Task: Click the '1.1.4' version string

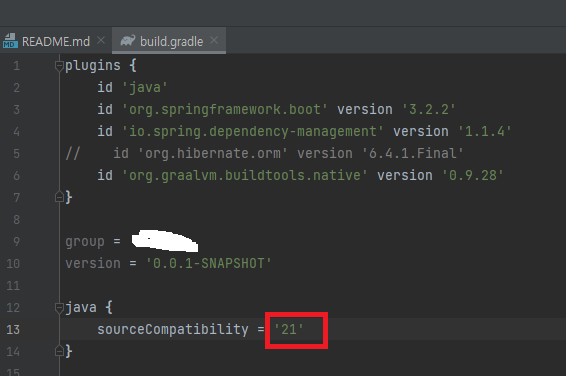Action: click(x=484, y=131)
